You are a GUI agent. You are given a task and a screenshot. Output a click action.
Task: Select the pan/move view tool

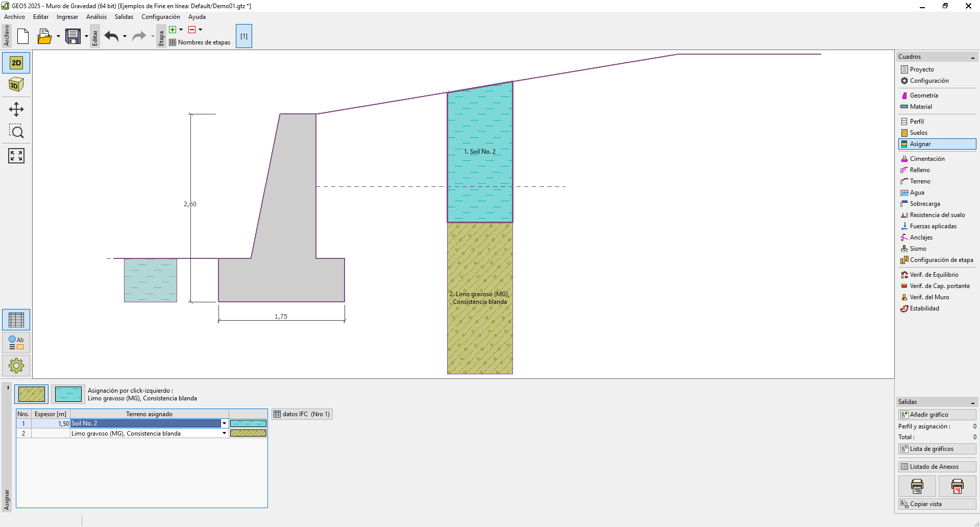coord(16,109)
